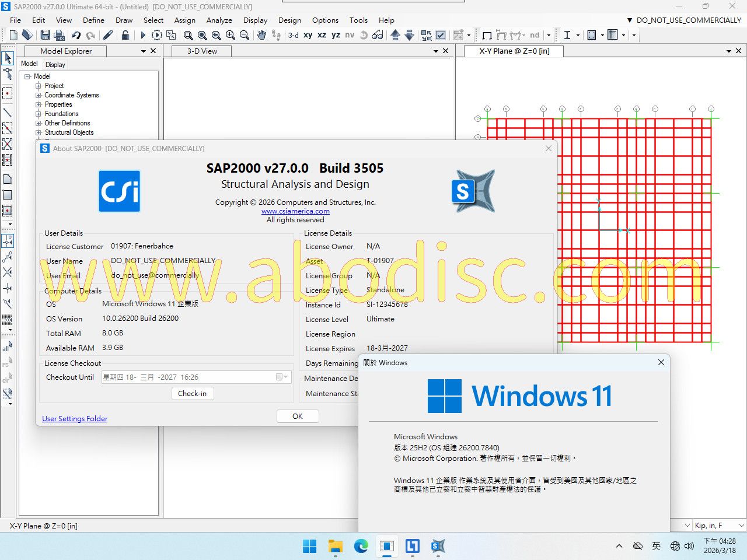This screenshot has width=747, height=560.
Task: Toggle the model Lock/Unlock padlock icon
Action: 125,35
